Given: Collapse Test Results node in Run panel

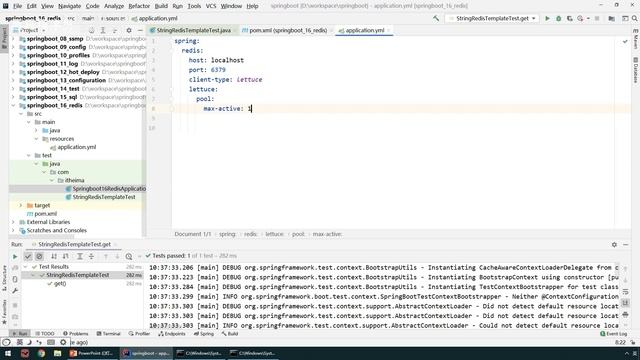Looking at the screenshot, I should [x=25, y=267].
